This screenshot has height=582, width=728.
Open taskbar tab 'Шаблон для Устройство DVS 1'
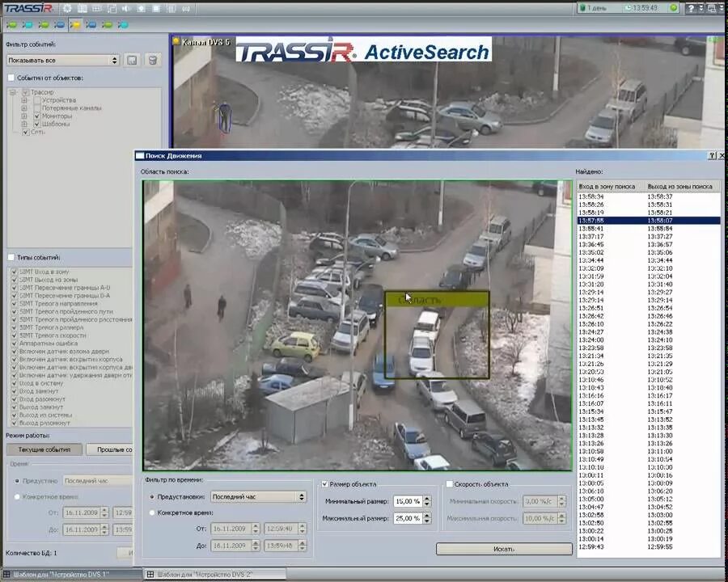[x=72, y=575]
